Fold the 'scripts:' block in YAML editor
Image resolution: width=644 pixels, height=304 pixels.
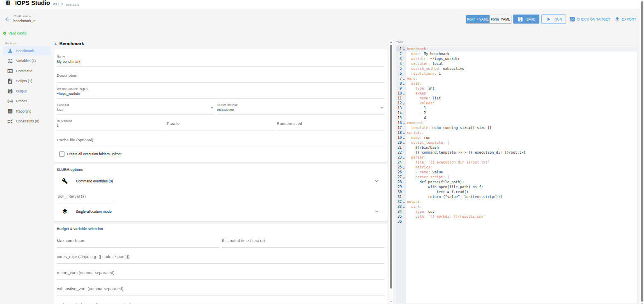(404, 133)
